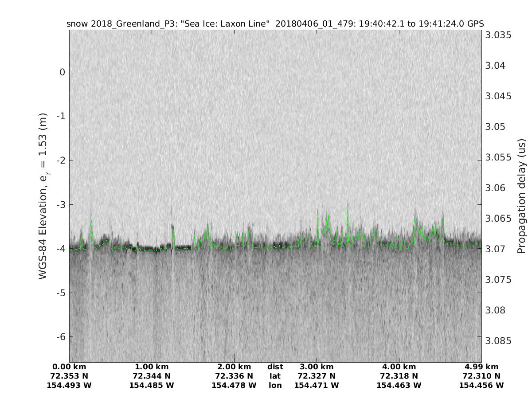Click the "154.456 W" longitude label
The image size is (532, 399).
pos(481,385)
